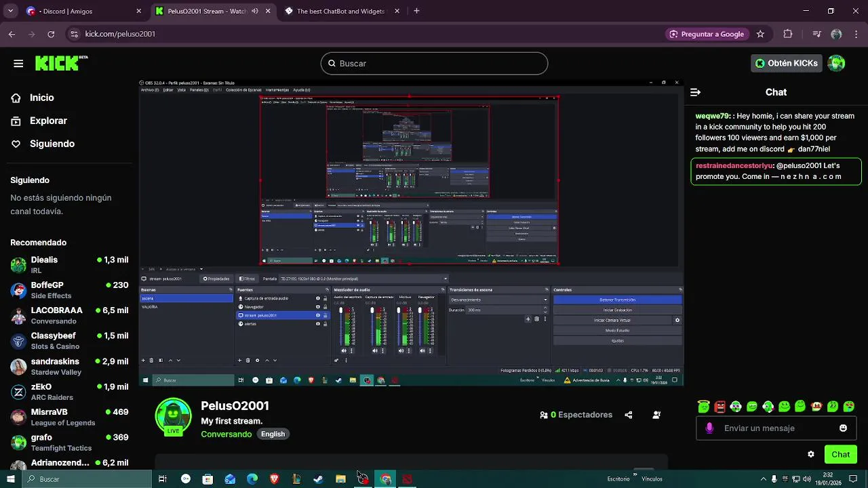Open Chrome three-dot menu
The width and height of the screenshot is (868, 488).
coord(855,34)
